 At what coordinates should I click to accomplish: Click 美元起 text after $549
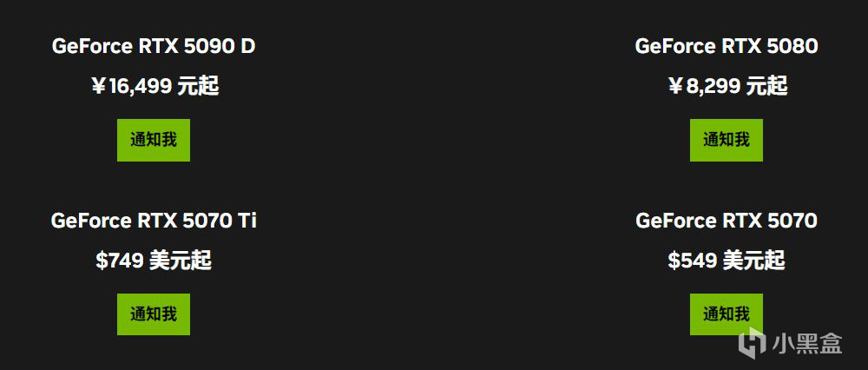click(x=753, y=261)
